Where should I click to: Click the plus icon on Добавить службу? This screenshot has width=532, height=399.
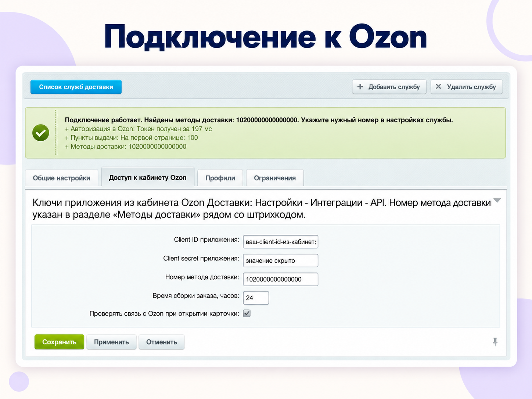click(x=360, y=87)
